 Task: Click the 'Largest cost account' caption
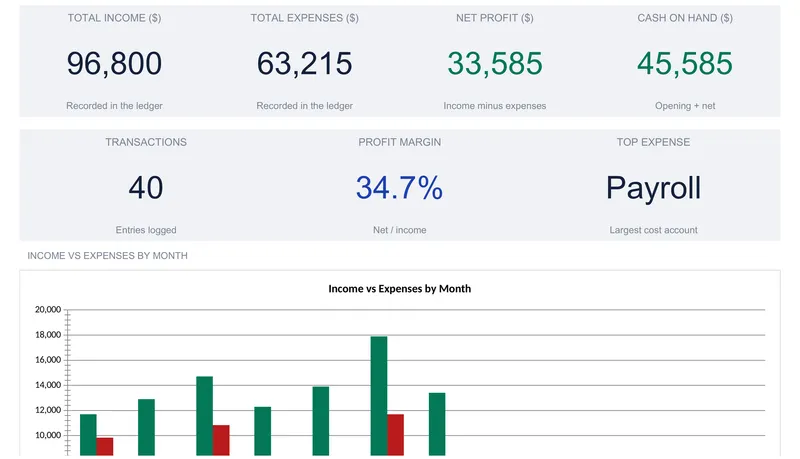point(654,230)
